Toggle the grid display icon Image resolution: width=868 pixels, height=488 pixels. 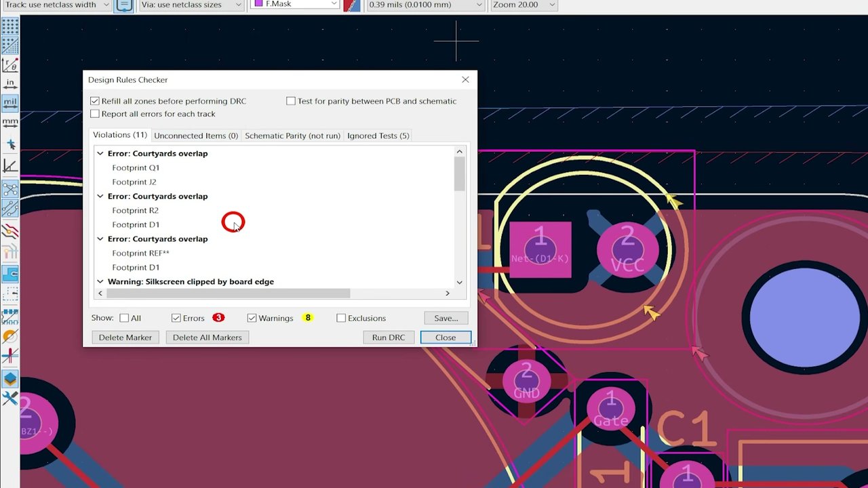click(x=10, y=27)
